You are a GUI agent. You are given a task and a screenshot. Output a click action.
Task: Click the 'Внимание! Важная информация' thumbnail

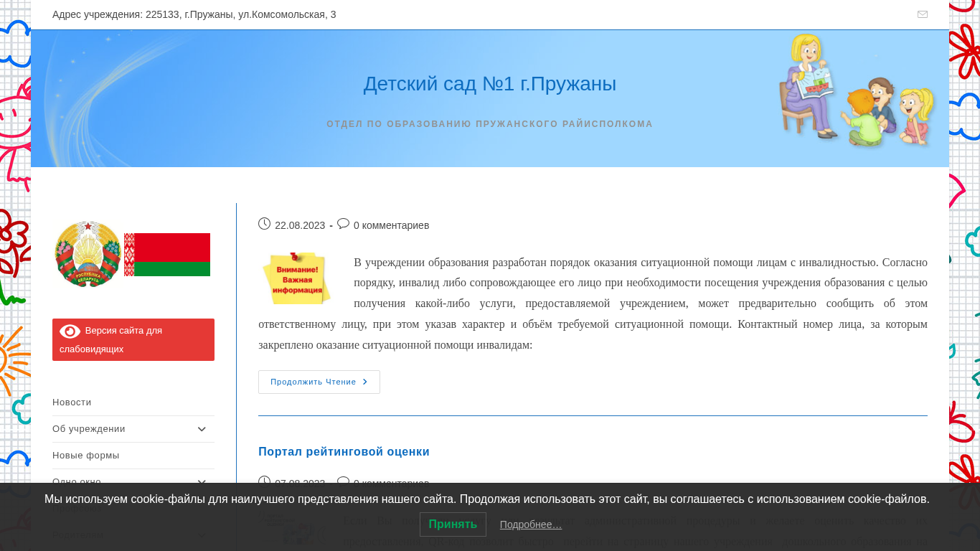[x=296, y=278]
